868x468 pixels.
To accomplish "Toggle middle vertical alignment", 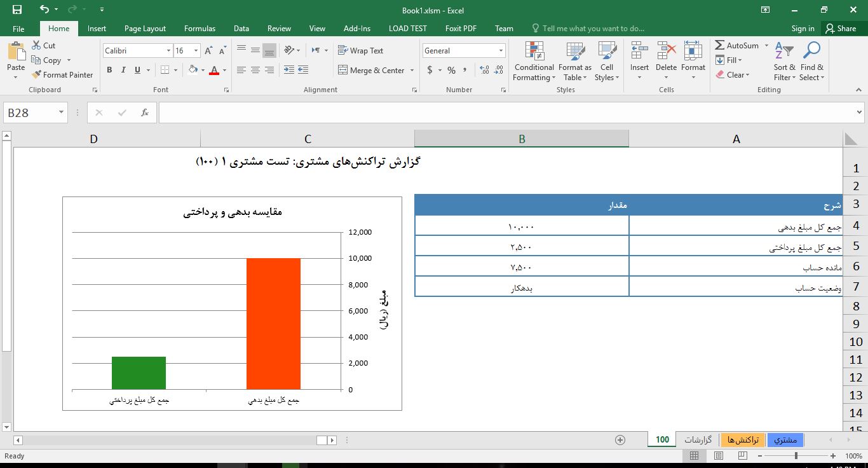I will [x=255, y=50].
